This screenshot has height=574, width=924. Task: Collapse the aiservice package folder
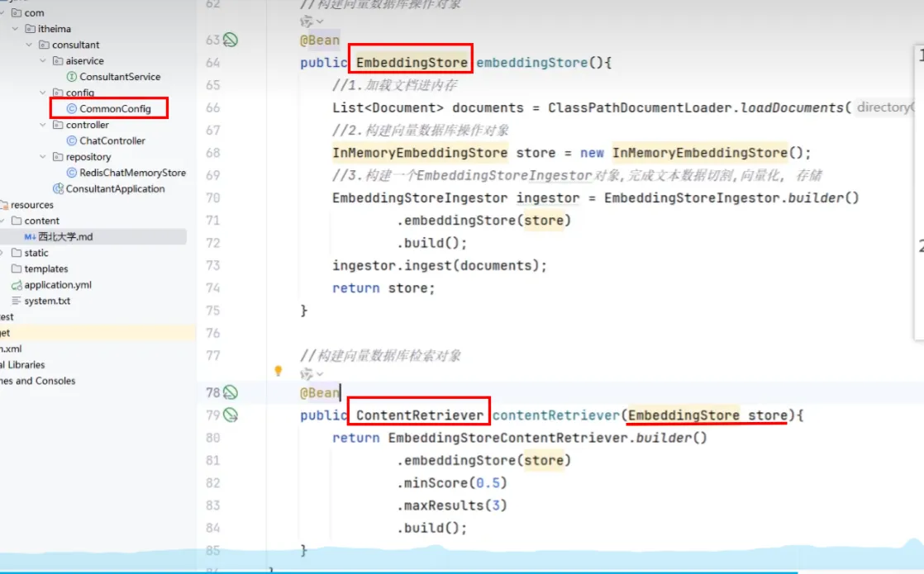tap(44, 61)
